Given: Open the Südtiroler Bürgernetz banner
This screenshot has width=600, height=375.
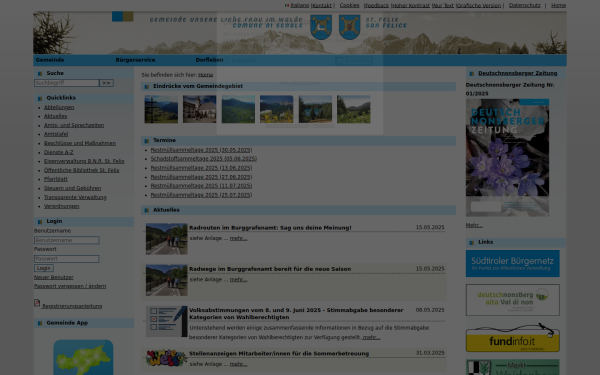Looking at the screenshot, I should [x=513, y=264].
